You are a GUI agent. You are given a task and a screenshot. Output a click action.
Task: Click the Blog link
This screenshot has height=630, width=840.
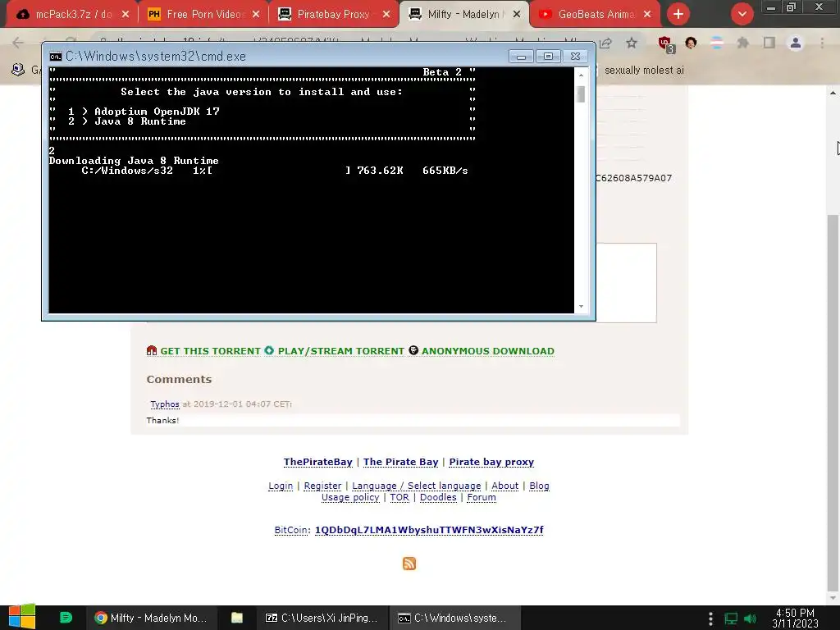click(x=539, y=486)
